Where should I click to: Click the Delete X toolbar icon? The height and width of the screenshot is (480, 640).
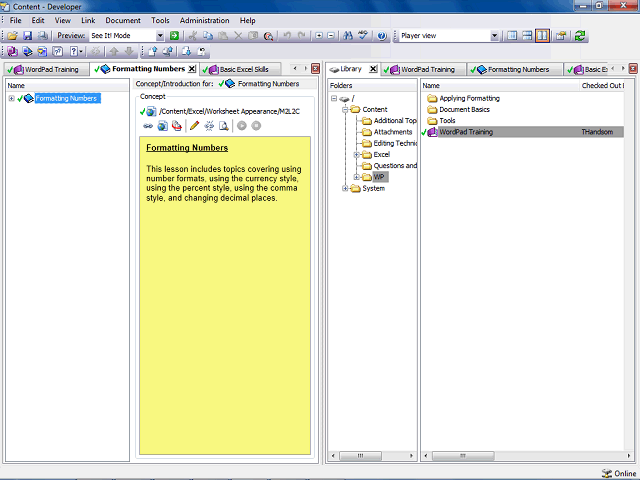click(238, 36)
